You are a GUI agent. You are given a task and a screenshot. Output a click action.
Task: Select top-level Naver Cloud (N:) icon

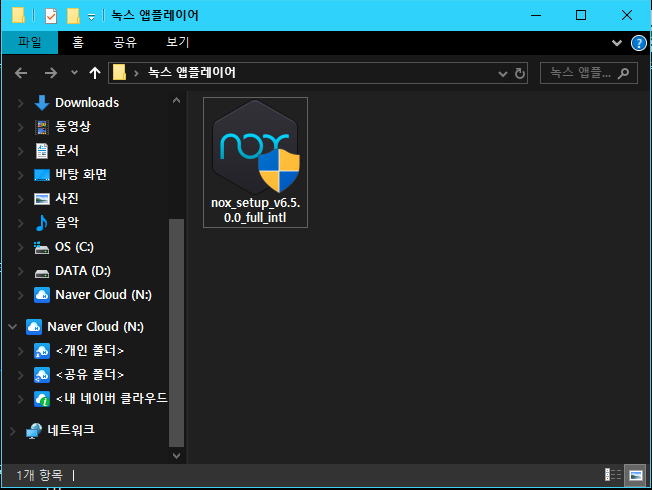tap(34, 327)
